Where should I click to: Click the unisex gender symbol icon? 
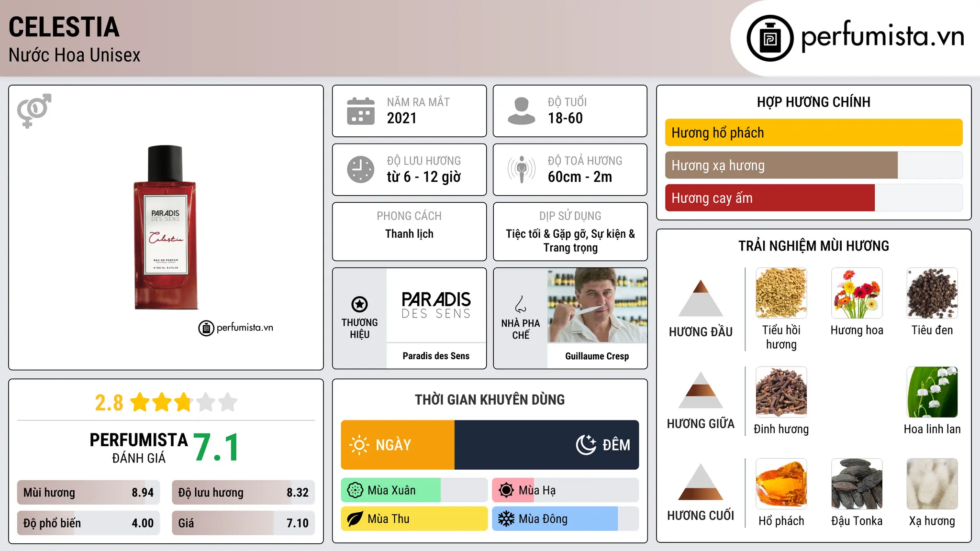tap(34, 110)
